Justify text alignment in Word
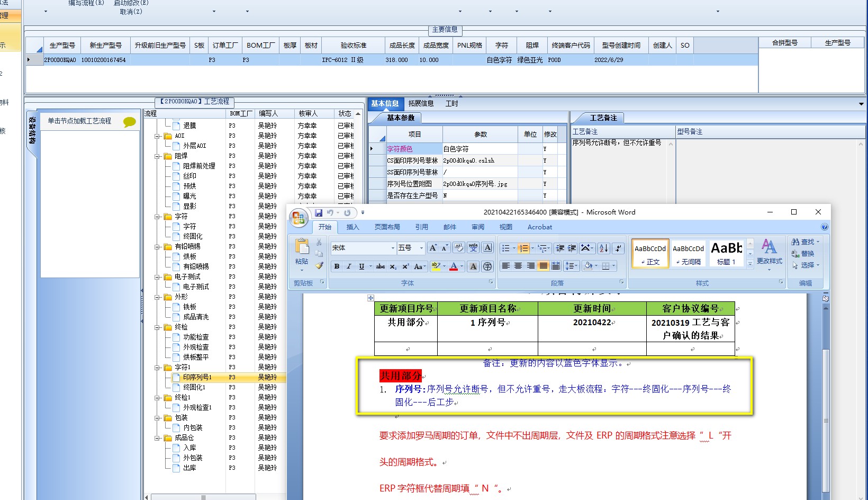Screen dimensions: 868x500 point(543,266)
